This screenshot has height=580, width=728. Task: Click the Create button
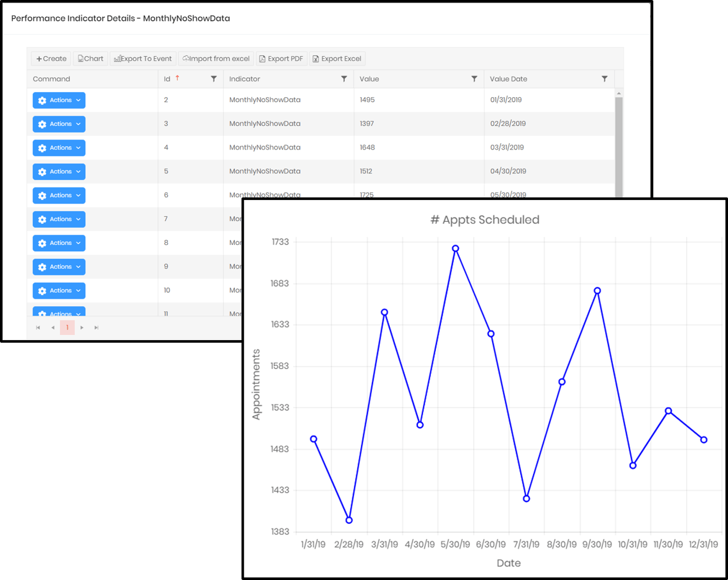tap(50, 58)
